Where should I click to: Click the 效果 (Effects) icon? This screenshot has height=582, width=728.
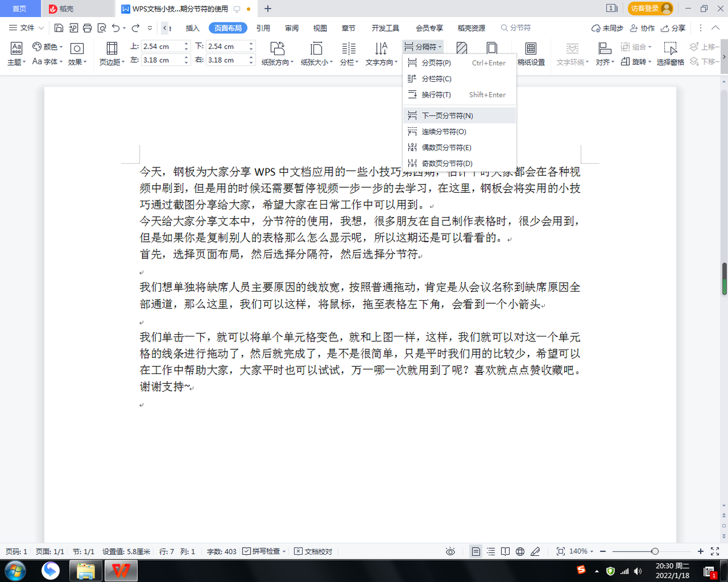click(x=77, y=48)
